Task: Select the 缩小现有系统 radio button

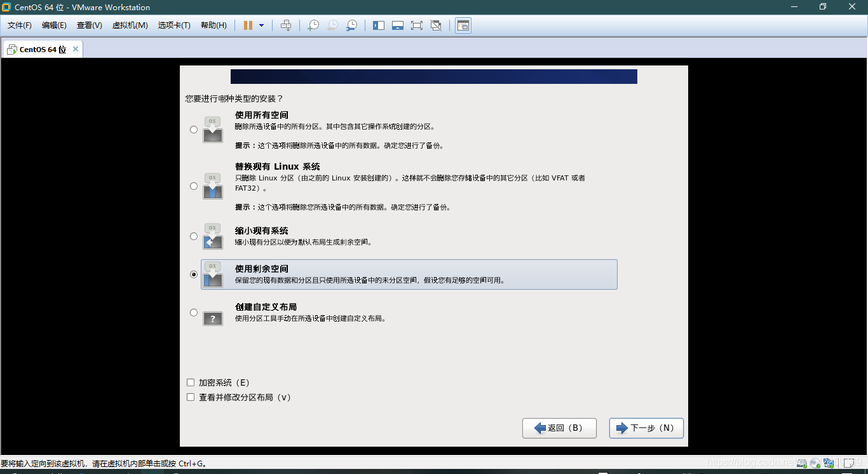Action: click(194, 236)
